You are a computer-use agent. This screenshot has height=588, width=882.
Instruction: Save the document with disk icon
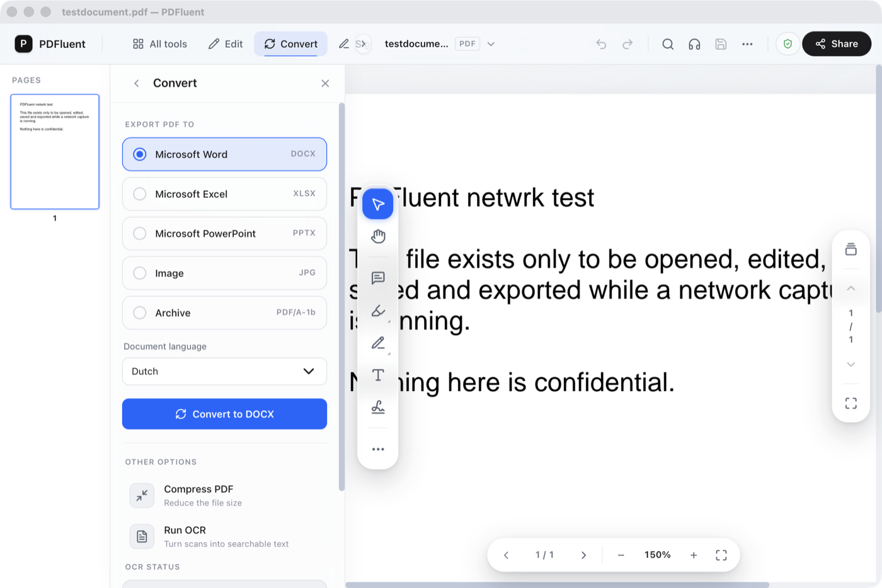coord(721,44)
